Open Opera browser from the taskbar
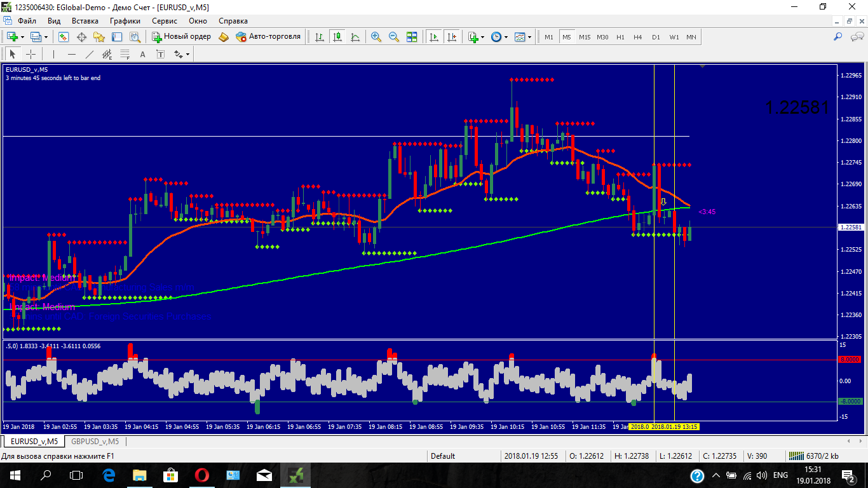 [202, 475]
